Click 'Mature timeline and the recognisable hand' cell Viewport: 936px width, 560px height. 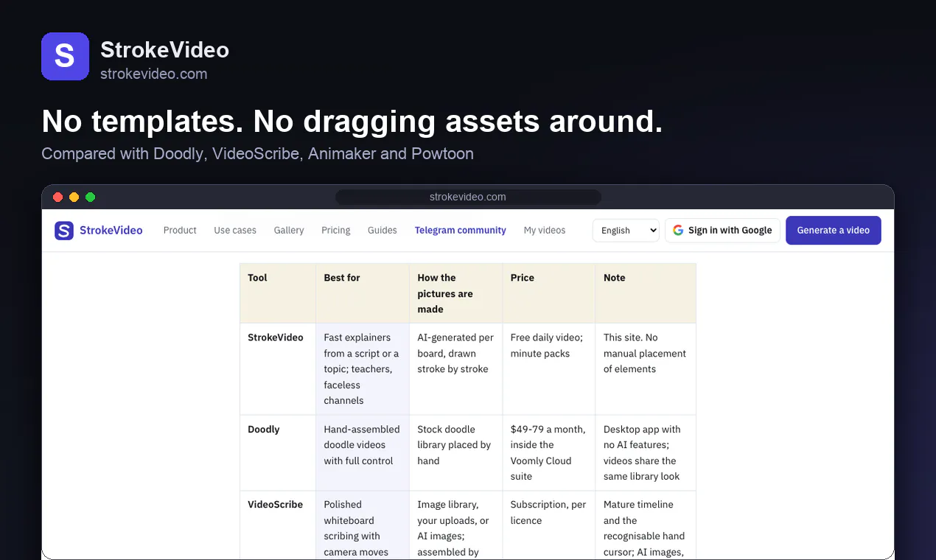646,525
